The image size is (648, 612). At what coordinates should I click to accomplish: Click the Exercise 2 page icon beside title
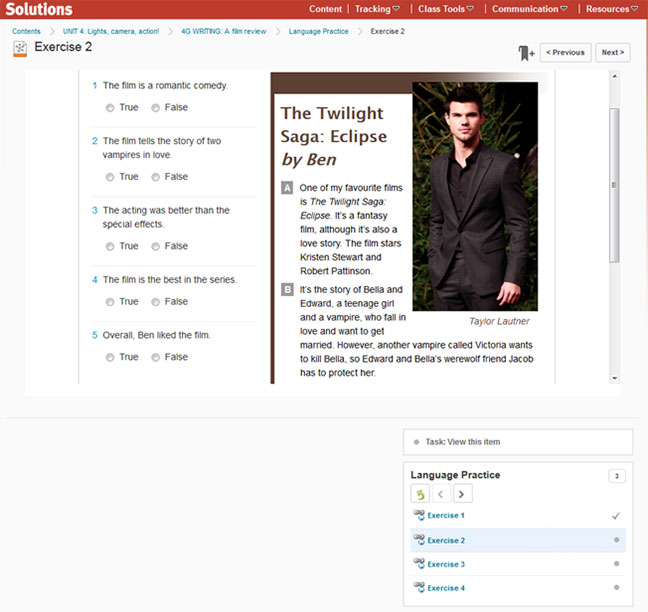click(x=20, y=48)
